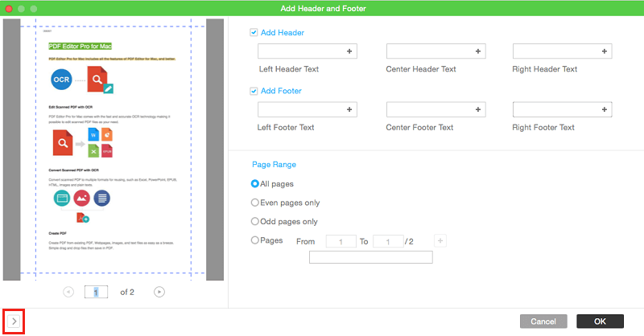Click plus icon in Center Header Text field

477,51
